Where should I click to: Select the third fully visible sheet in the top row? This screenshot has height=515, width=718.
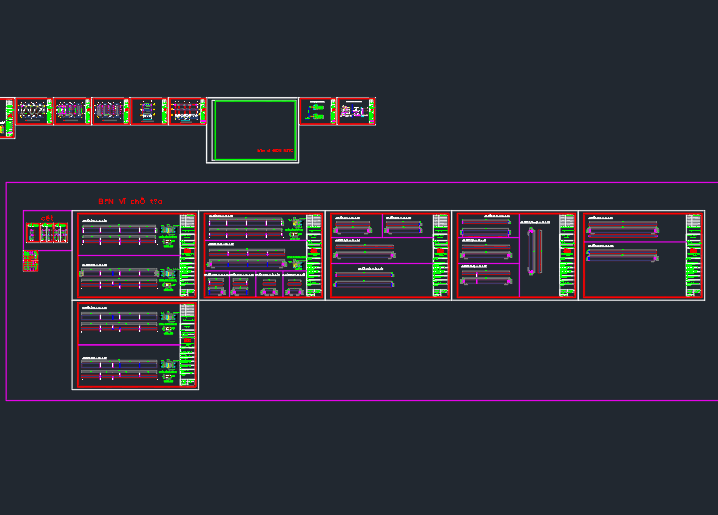(110, 111)
